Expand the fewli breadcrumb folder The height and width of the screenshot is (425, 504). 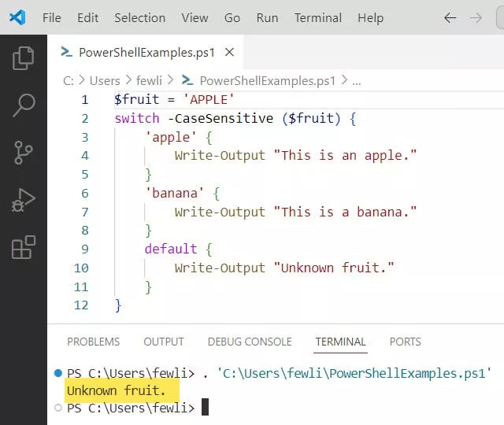click(150, 80)
